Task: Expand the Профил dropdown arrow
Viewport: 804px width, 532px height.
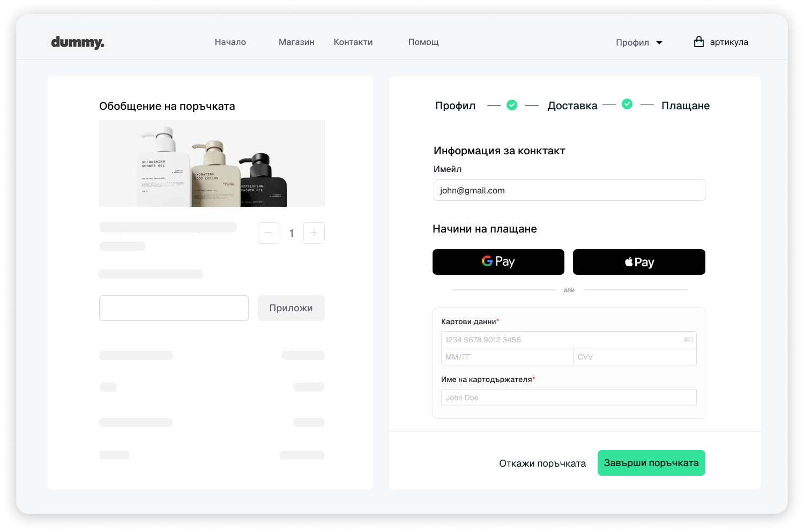Action: click(659, 43)
